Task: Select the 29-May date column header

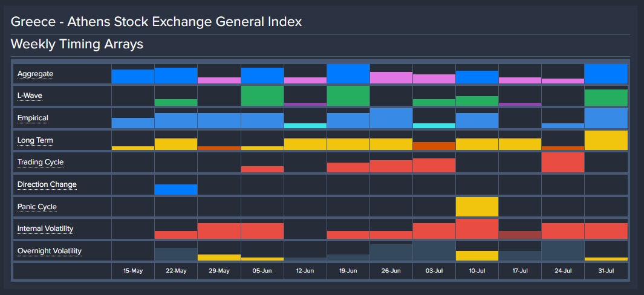Action: [219, 271]
